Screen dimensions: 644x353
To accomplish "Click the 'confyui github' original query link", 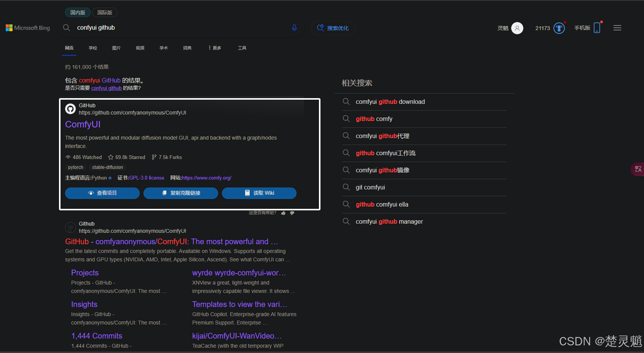I will coord(107,88).
